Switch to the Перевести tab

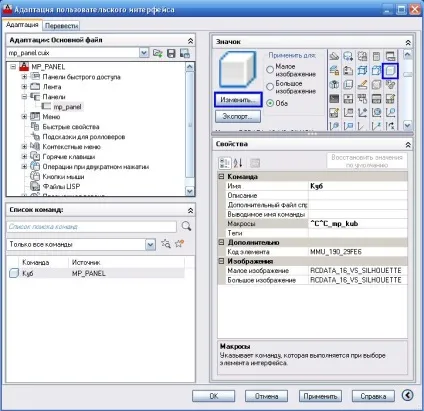tap(62, 26)
